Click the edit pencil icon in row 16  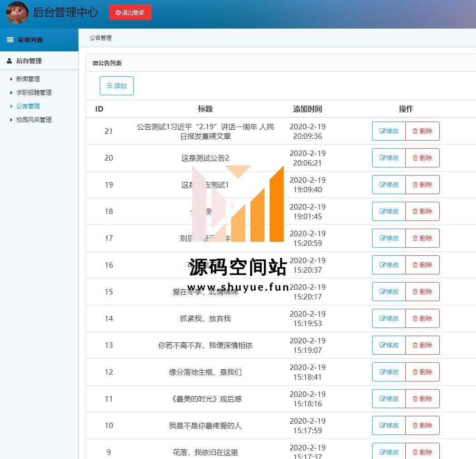(382, 265)
